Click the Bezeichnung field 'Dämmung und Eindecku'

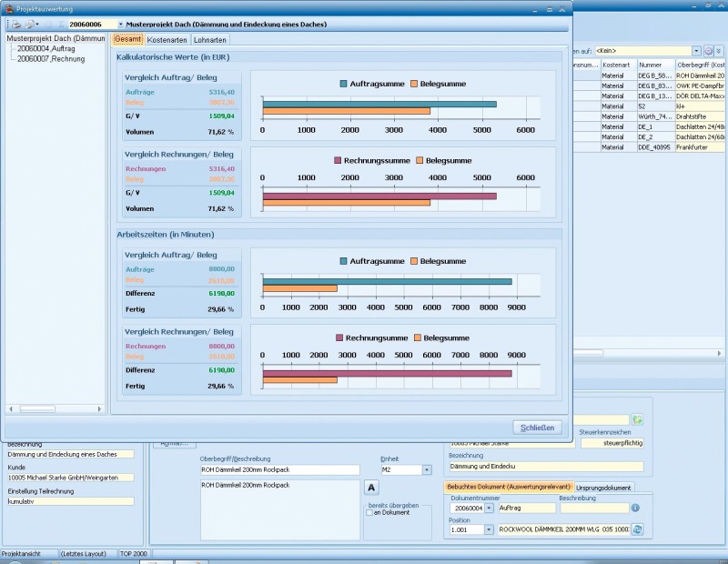pyautogui.click(x=546, y=466)
